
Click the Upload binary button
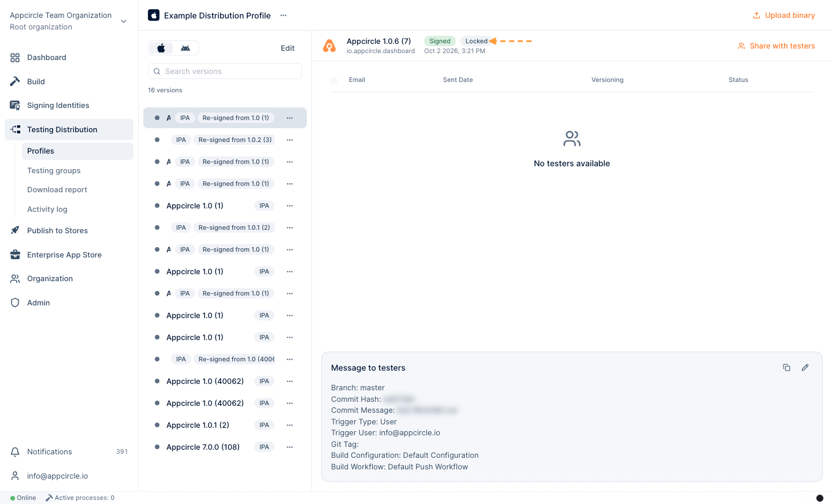click(783, 16)
